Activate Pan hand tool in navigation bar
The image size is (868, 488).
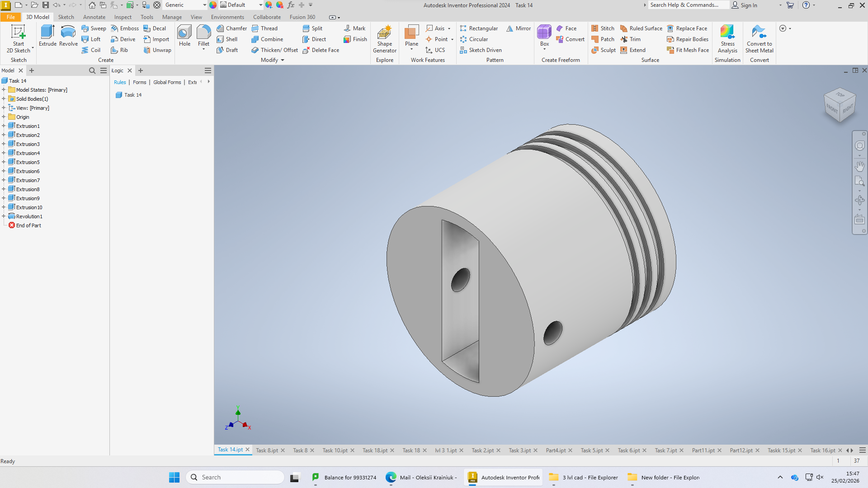coord(859,166)
